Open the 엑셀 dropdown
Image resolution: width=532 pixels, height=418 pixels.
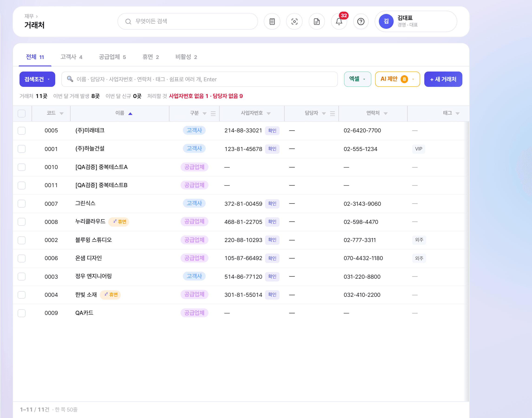357,79
